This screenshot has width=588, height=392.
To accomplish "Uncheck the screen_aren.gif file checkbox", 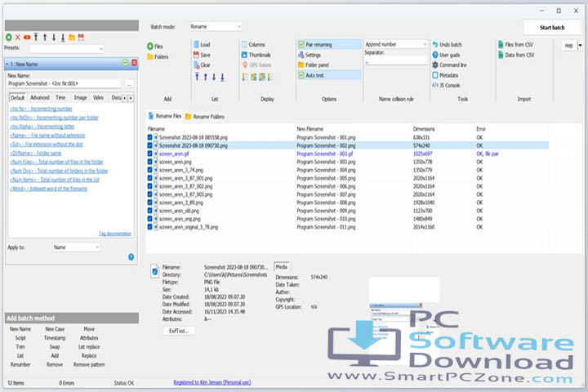I will 149,154.
